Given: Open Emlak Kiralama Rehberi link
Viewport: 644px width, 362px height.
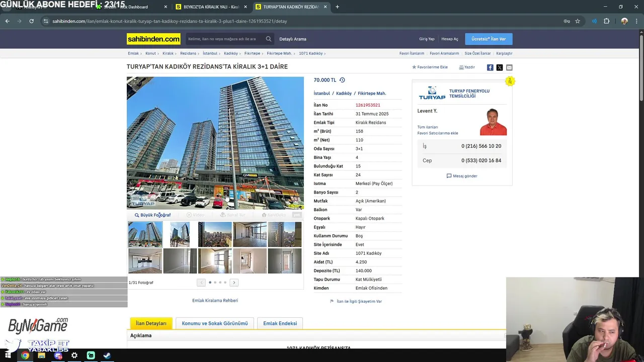Looking at the screenshot, I should click(x=215, y=301).
